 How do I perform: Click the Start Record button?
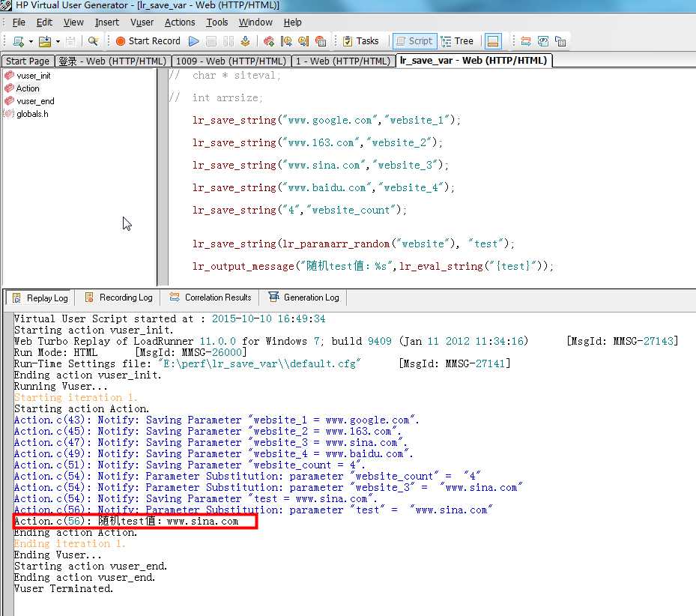[148, 41]
